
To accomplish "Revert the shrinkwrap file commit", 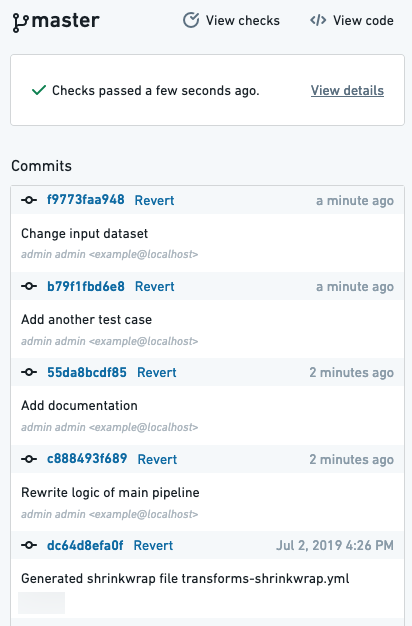I will pos(153,545).
